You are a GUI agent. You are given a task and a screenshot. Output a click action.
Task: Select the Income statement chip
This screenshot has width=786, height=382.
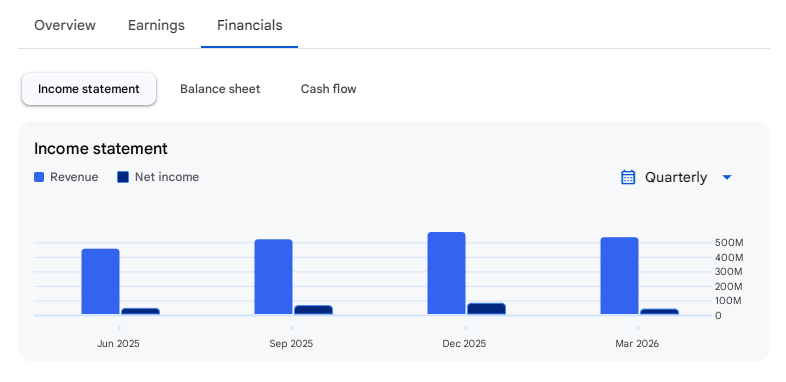point(89,89)
